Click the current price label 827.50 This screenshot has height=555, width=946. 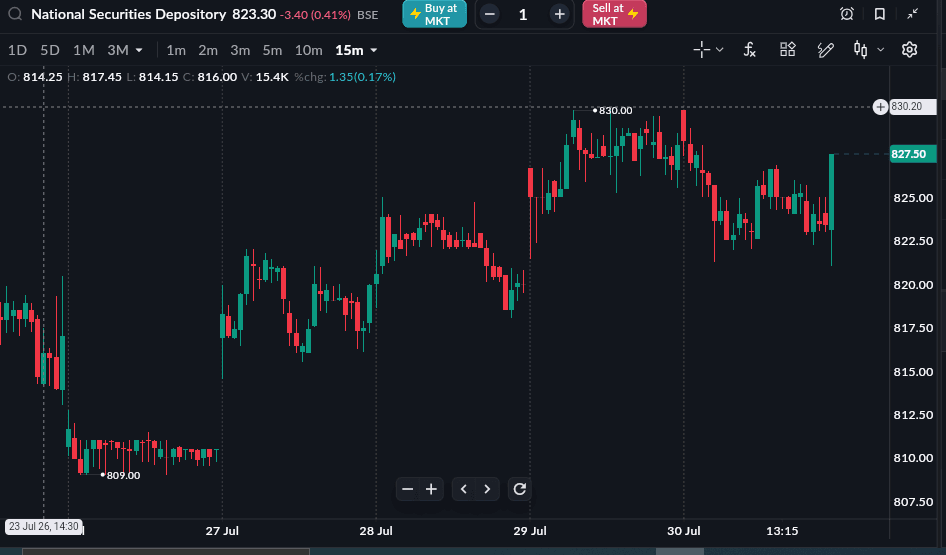[913, 154]
